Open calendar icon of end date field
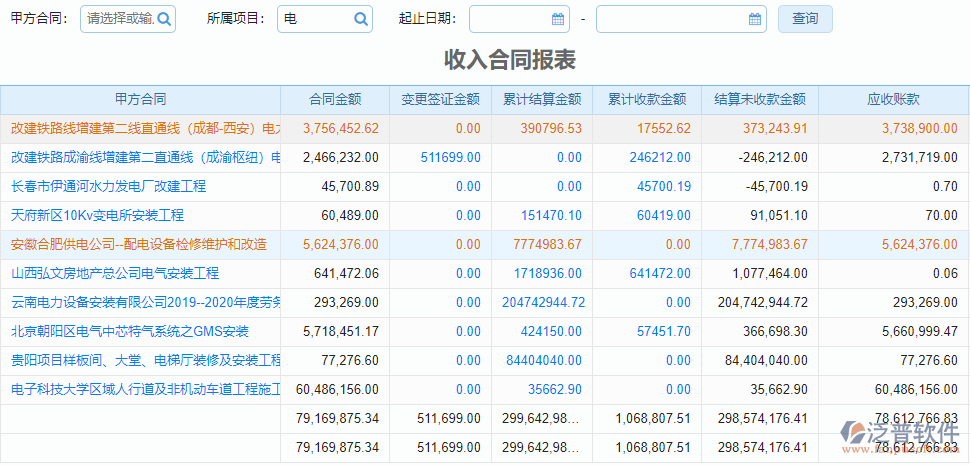Image resolution: width=970 pixels, height=465 pixels. point(755,19)
